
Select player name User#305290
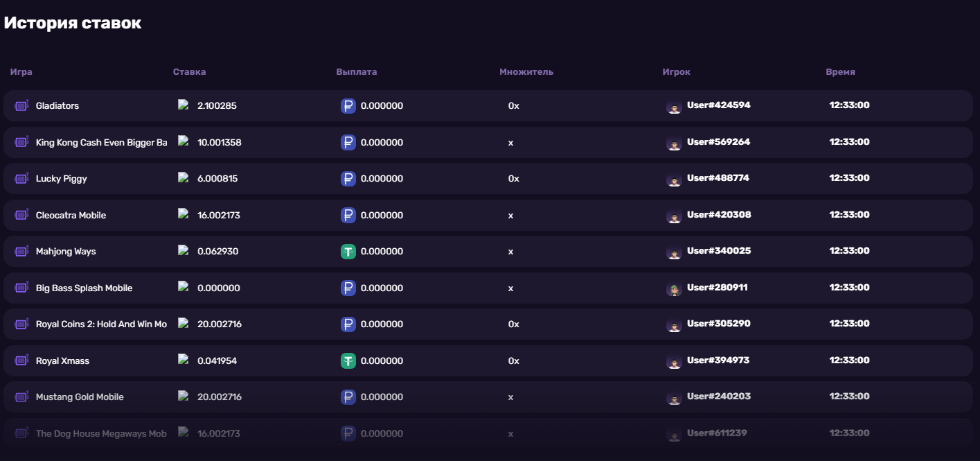pos(719,324)
